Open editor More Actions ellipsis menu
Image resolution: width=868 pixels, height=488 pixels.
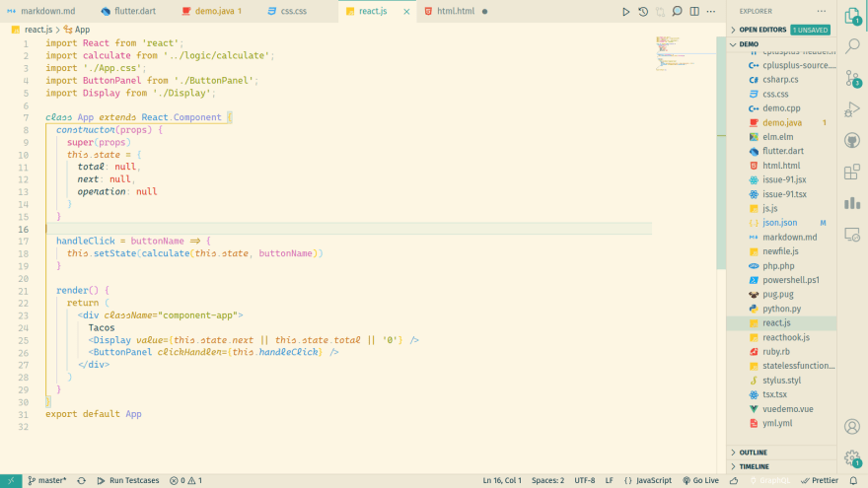pyautogui.click(x=711, y=11)
